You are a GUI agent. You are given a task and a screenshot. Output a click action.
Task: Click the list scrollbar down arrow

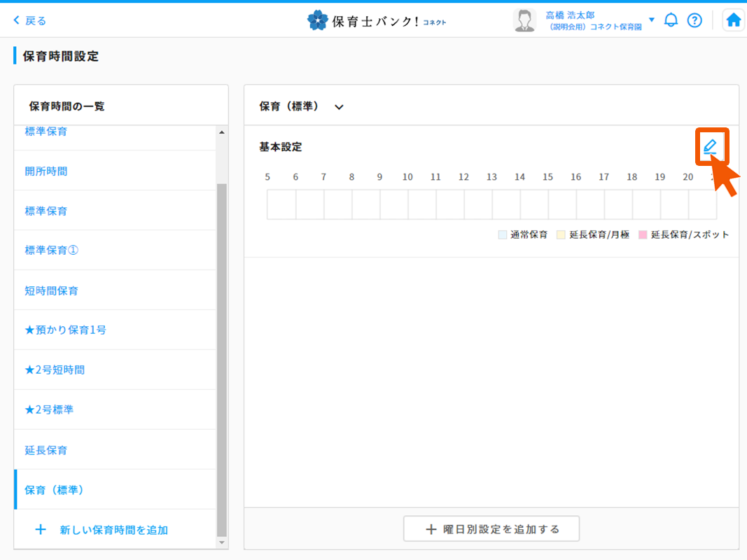click(x=222, y=542)
